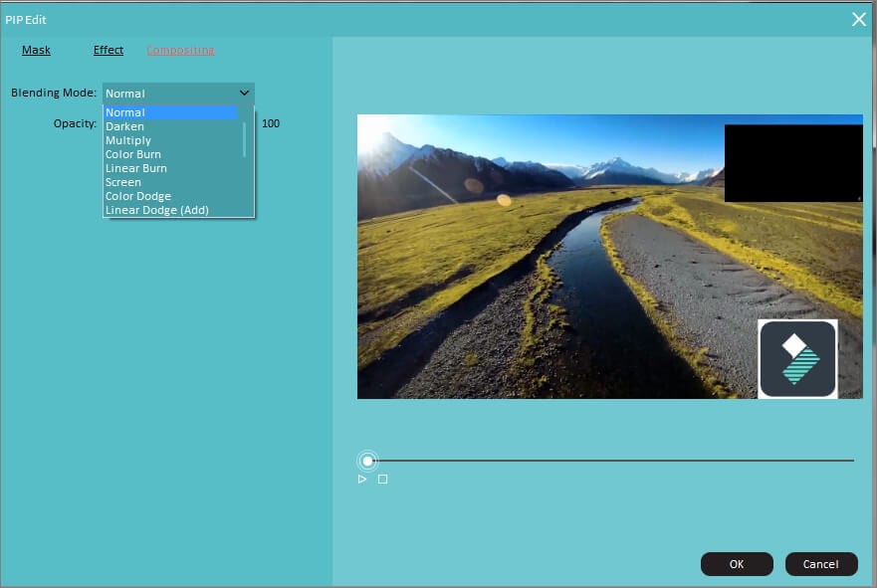Select the black PIP overlay clip in preview

(x=793, y=161)
